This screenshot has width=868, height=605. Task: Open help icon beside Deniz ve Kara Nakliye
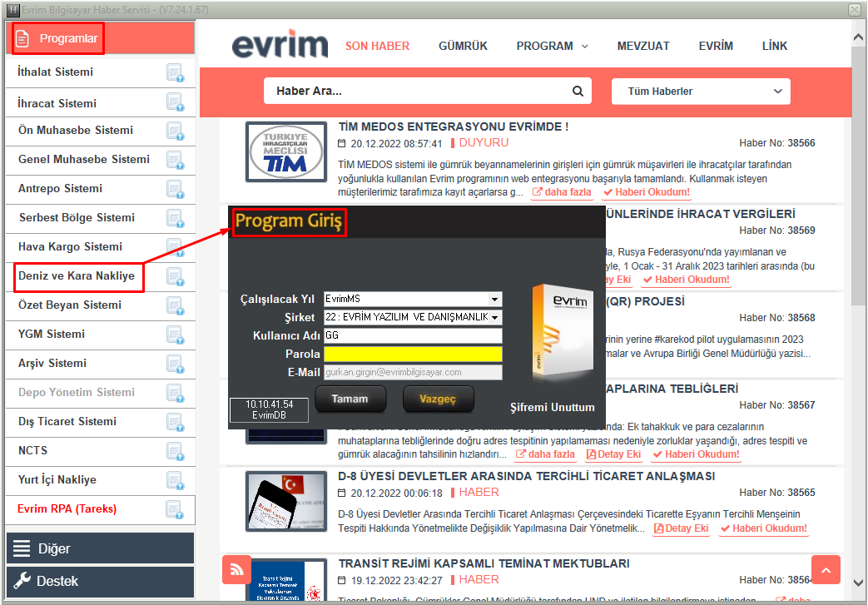point(176,277)
